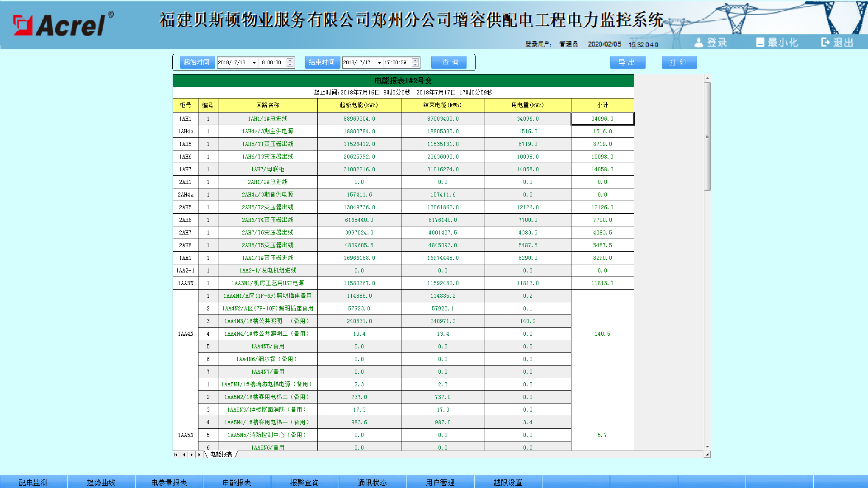Click the start time field 8:00:00
Viewport: 868px width, 488px height.
(x=272, y=63)
